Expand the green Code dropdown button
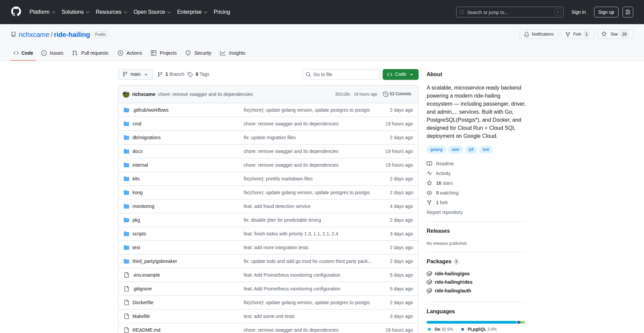The height and width of the screenshot is (333, 644). (400, 74)
